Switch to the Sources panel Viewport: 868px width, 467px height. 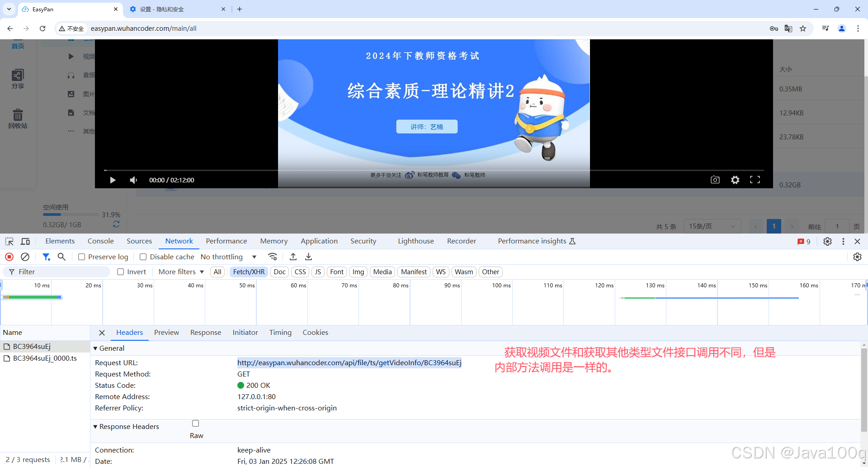[x=139, y=241]
